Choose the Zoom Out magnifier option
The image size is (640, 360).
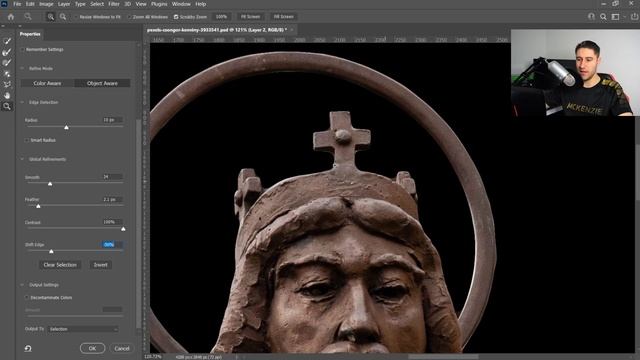(x=63, y=17)
